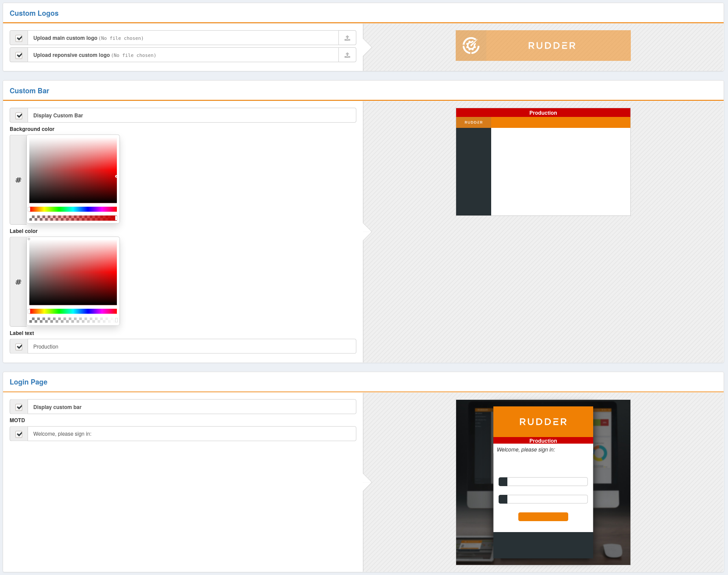The image size is (728, 575).
Task: Toggle the Label text checkbox beside Production
Action: click(19, 346)
